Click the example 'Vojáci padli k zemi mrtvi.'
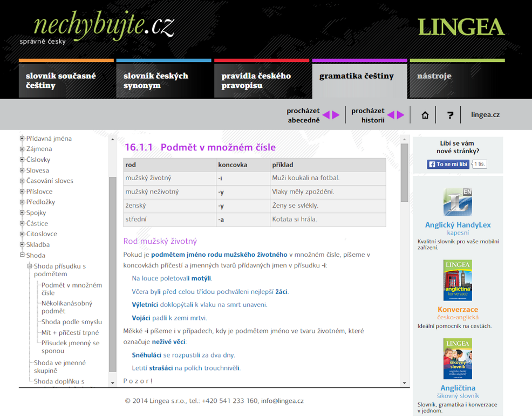The width and height of the screenshot is (532, 418). click(x=169, y=318)
